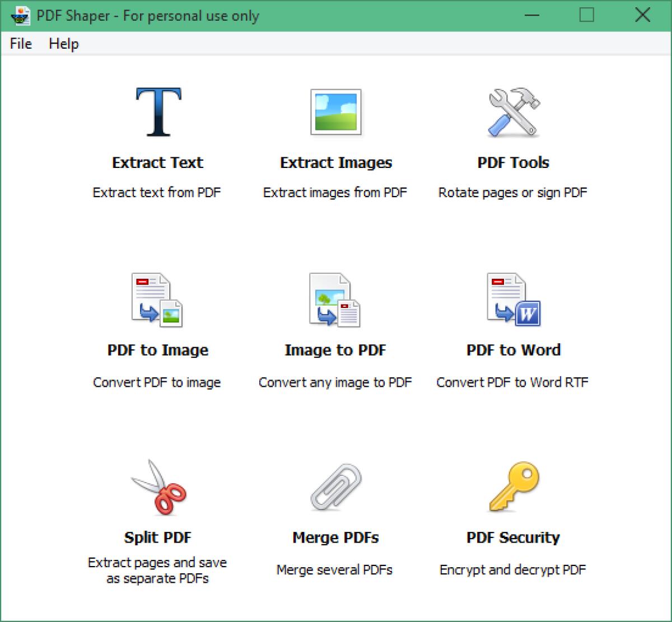Click the "PDF Security" bold title

pos(513,538)
